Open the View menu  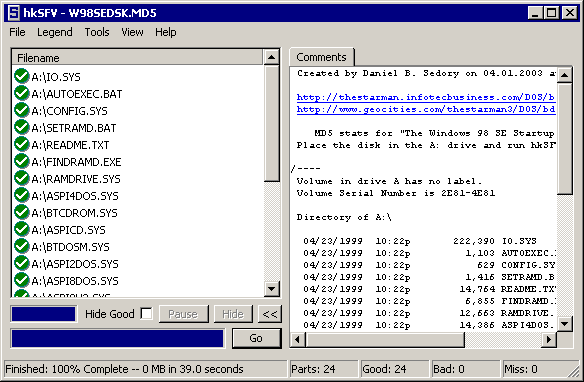(132, 32)
